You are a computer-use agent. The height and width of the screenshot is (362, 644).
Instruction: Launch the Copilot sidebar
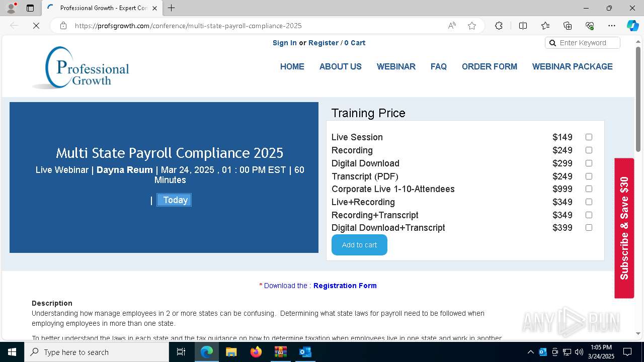(632, 26)
